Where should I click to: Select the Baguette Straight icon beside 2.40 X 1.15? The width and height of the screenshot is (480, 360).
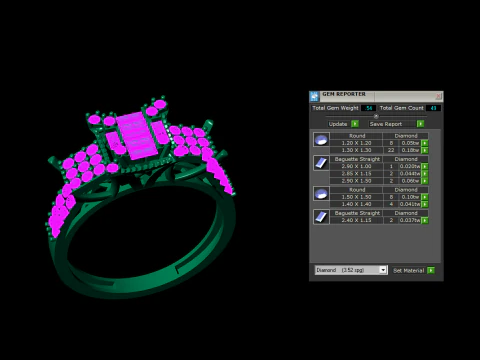pyautogui.click(x=321, y=217)
